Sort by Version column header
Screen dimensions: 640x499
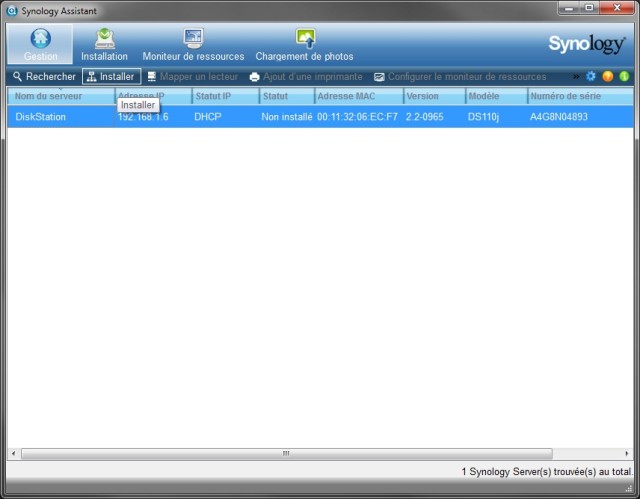[x=434, y=96]
